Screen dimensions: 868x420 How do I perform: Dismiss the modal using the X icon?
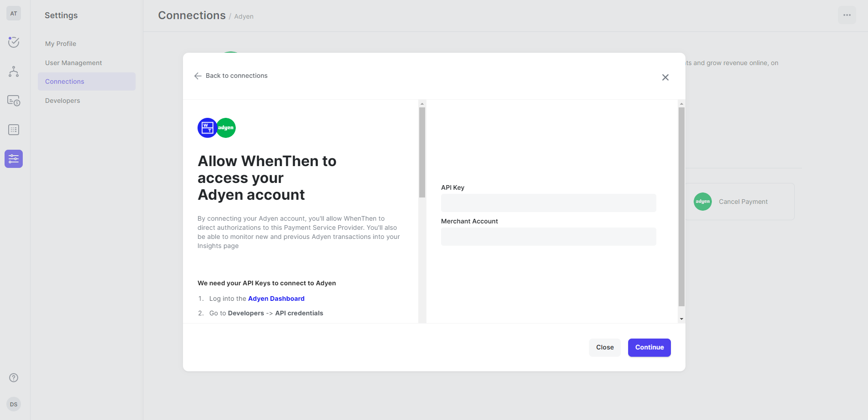[x=665, y=77]
